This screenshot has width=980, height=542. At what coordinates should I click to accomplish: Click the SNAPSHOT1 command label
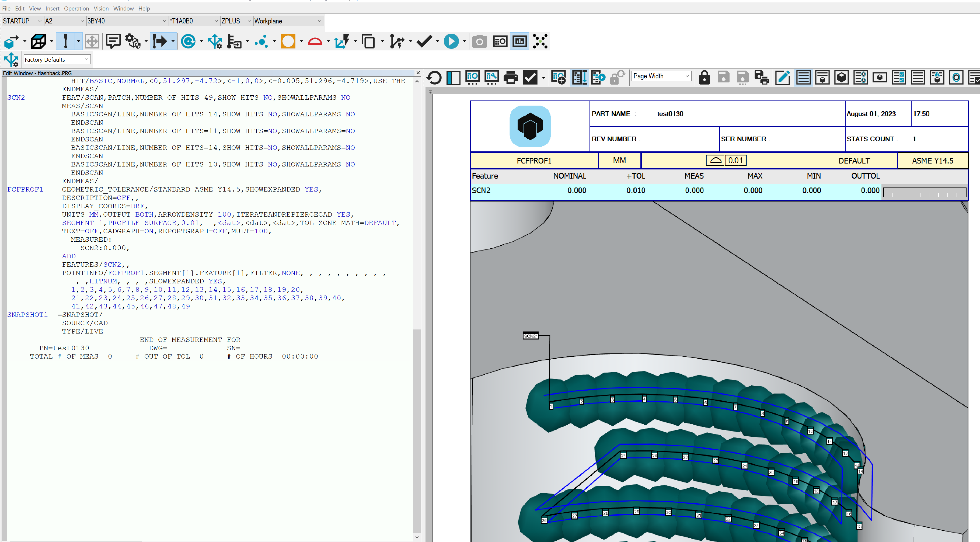(27, 314)
